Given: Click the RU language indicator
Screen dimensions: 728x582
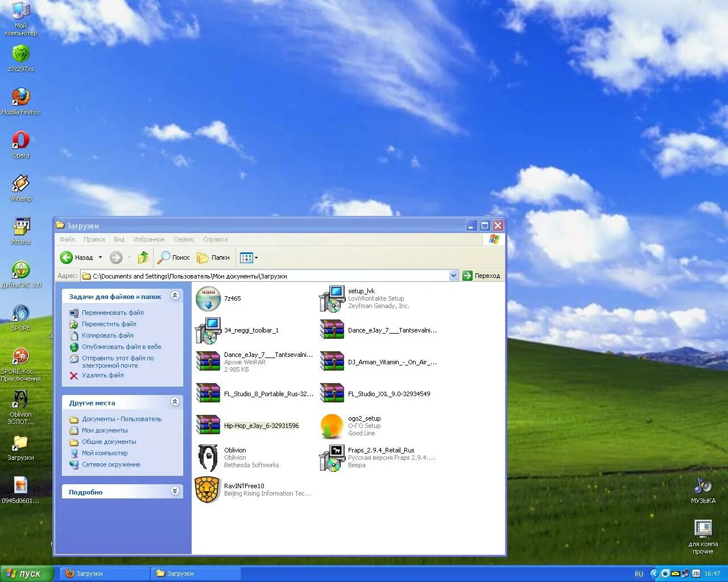Looking at the screenshot, I should [639, 574].
